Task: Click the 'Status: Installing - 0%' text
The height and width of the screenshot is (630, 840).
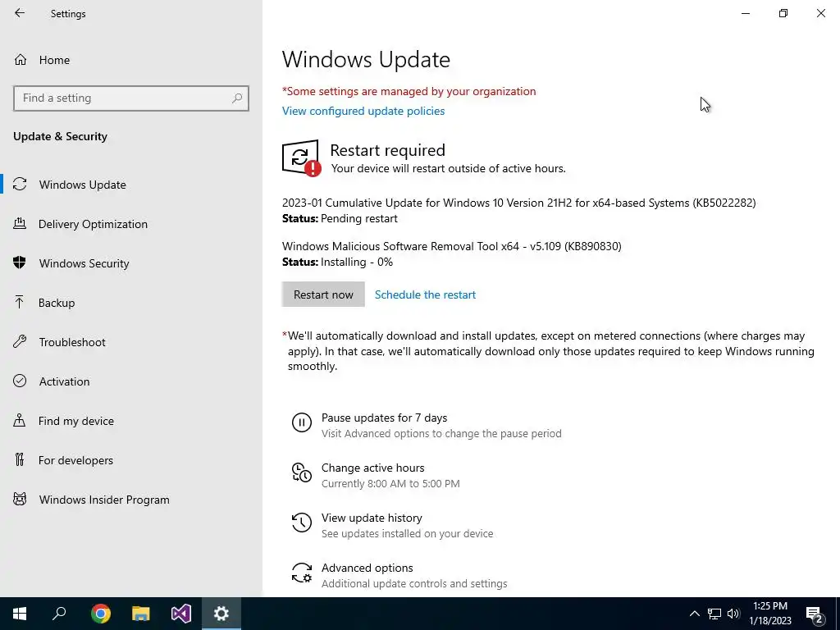Action: tap(337, 262)
